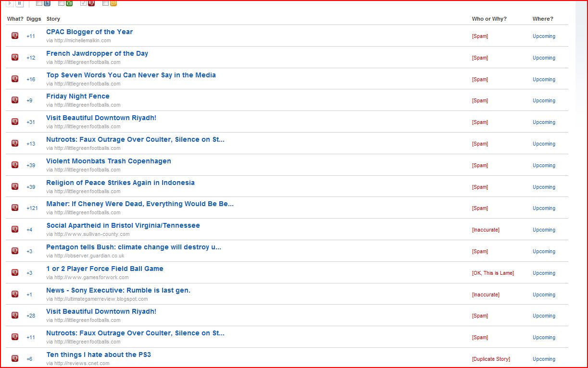The width and height of the screenshot is (588, 368).
Task: Click the Diggs column header
Action: tap(34, 19)
